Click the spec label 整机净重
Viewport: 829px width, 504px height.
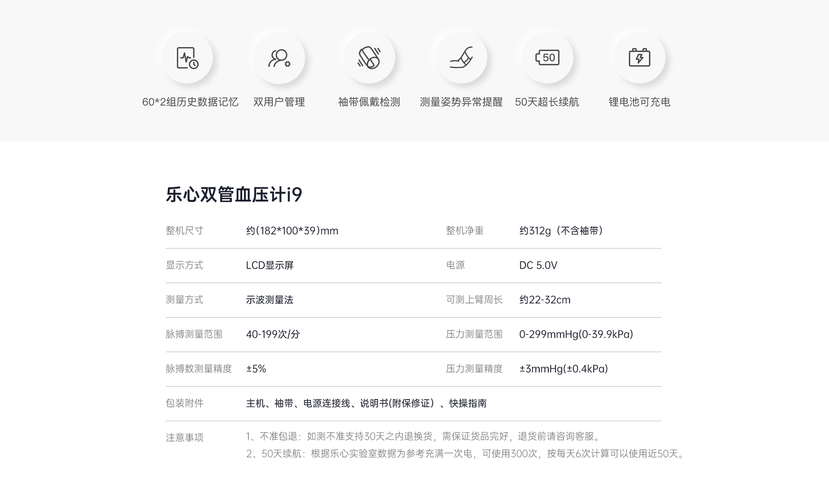point(465,231)
